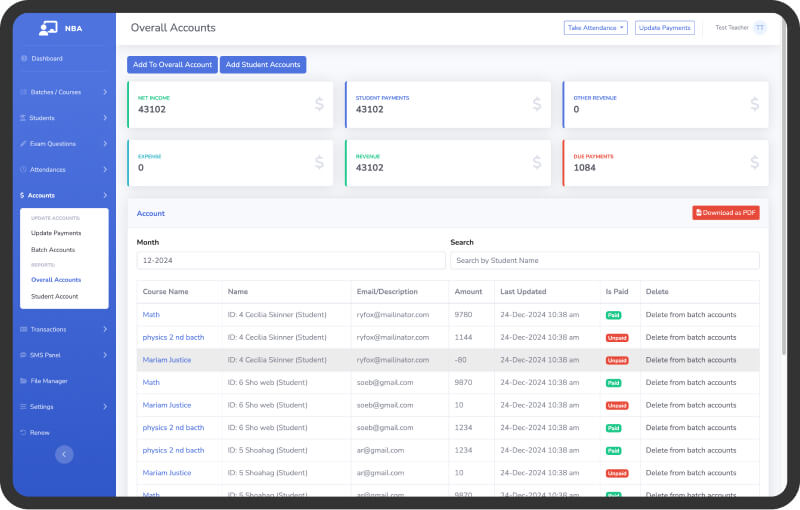Click the dollar icon on Net Income card
Image resolution: width=800 pixels, height=510 pixels.
click(319, 104)
